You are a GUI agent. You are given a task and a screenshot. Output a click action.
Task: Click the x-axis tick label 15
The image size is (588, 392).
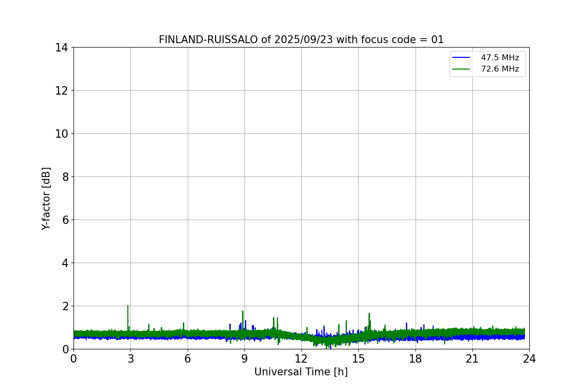(x=358, y=359)
